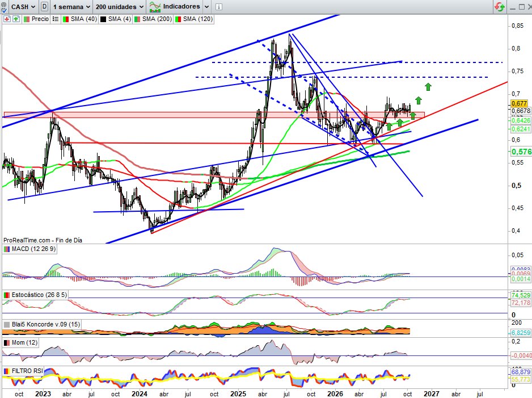
Task: Open Blai5 Koncorde v.09 indicator label
Action: coord(46,324)
